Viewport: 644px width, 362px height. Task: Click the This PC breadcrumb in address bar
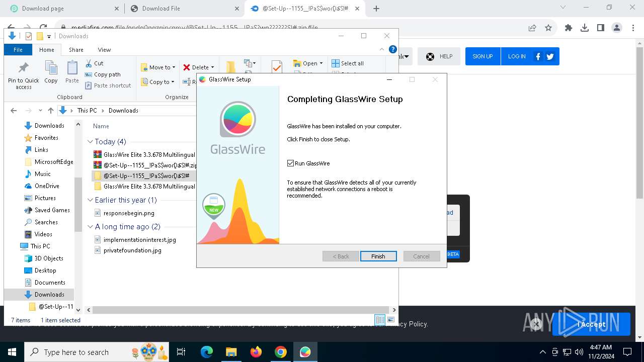(x=87, y=111)
